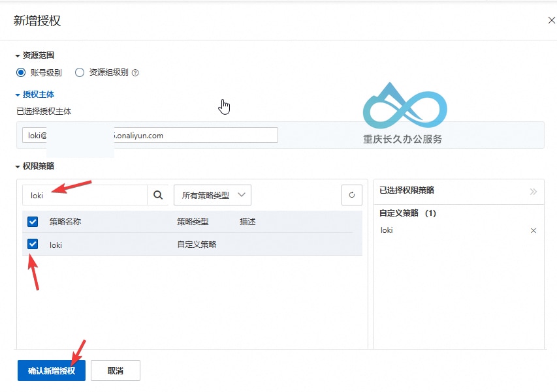Click the 已选择授权主体 label
The height and width of the screenshot is (392, 557).
(x=44, y=112)
